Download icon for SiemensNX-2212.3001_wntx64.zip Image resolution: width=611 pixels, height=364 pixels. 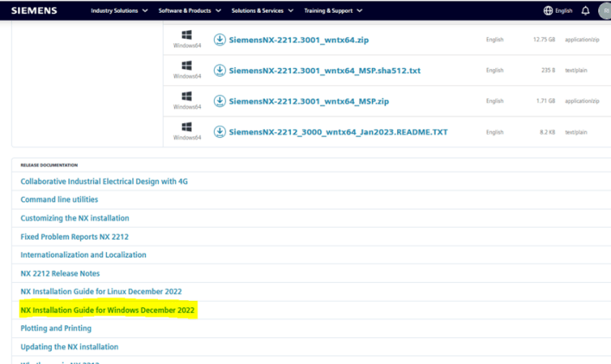(220, 40)
